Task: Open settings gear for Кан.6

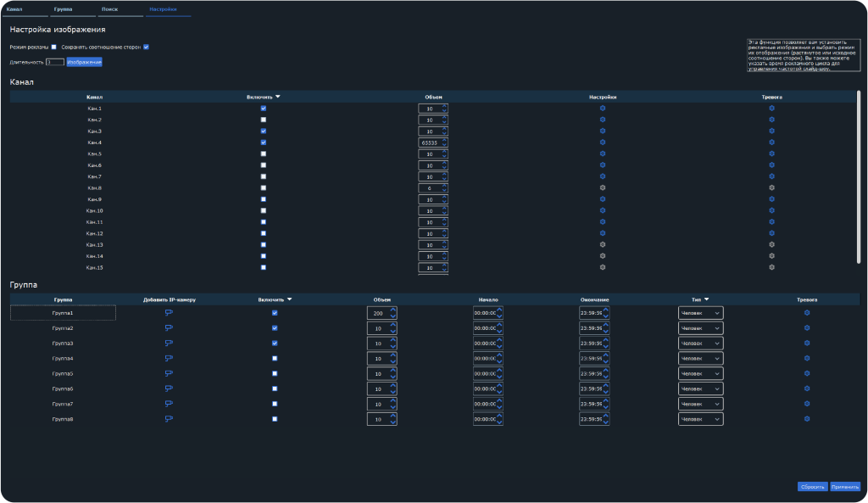Action: tap(603, 165)
